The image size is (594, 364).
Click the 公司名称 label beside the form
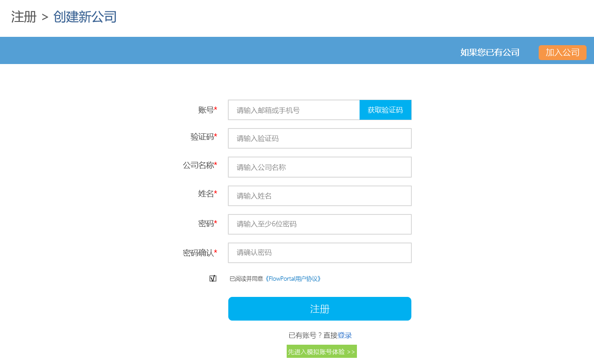[198, 165]
